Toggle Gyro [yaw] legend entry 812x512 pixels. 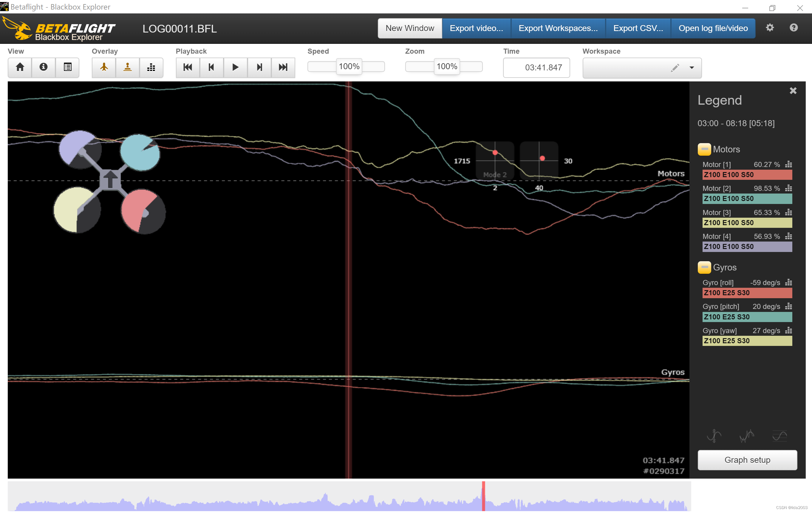pos(720,330)
